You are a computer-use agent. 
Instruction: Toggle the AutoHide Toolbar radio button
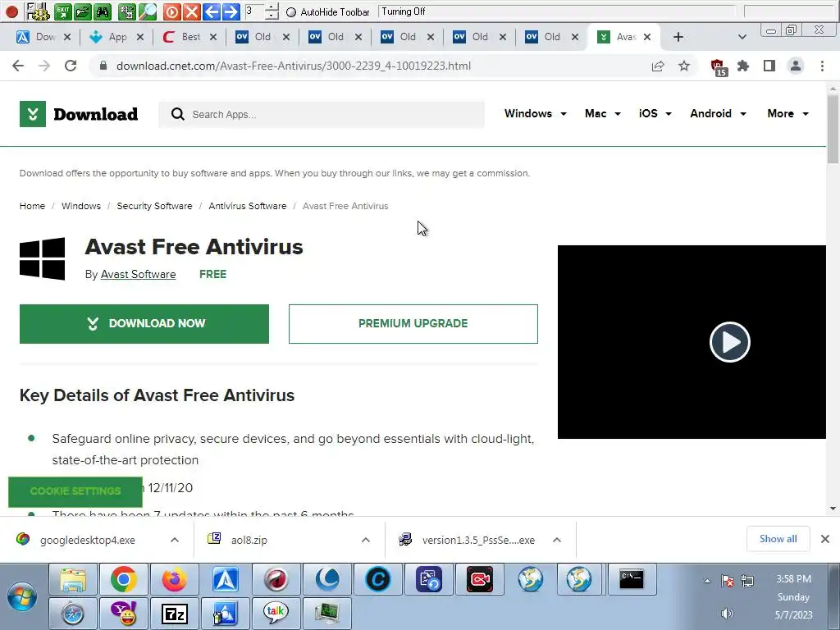[291, 11]
